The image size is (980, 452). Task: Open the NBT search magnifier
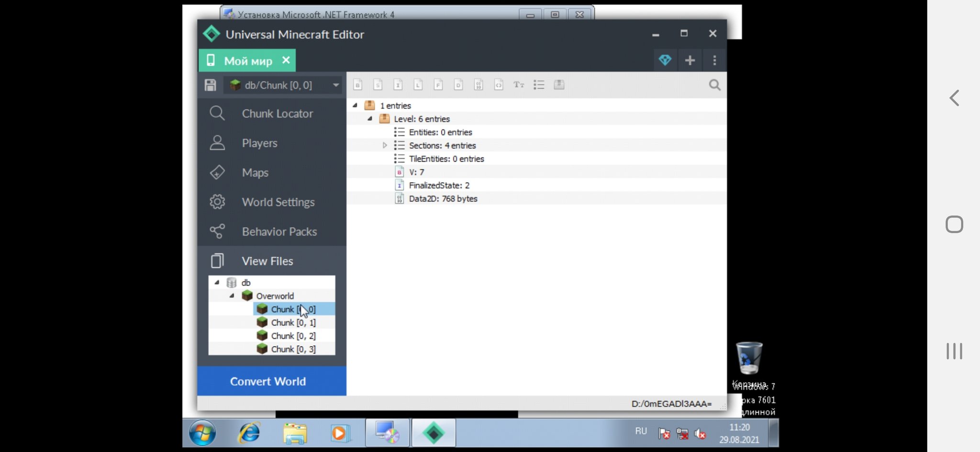click(x=714, y=85)
